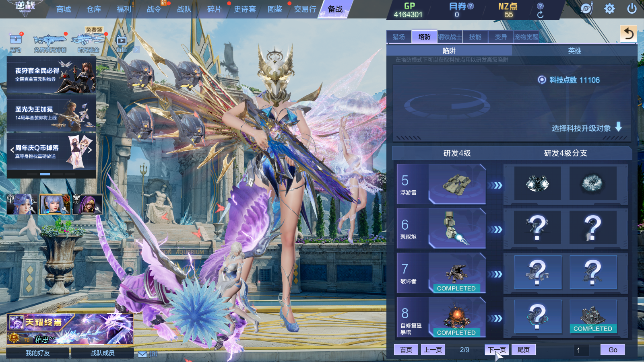Screen dimensions: 644x362
Task: Open 我的好友 friends list
Action: [38, 353]
